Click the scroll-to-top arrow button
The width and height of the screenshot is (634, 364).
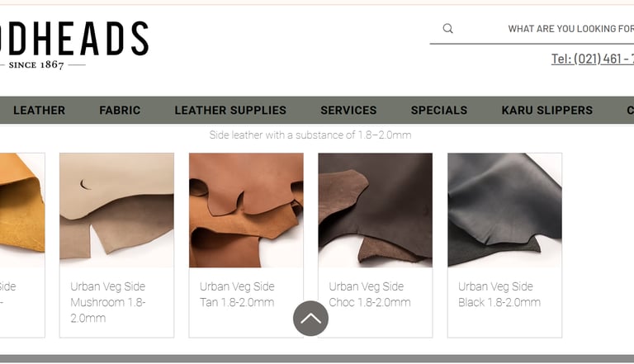click(x=310, y=319)
